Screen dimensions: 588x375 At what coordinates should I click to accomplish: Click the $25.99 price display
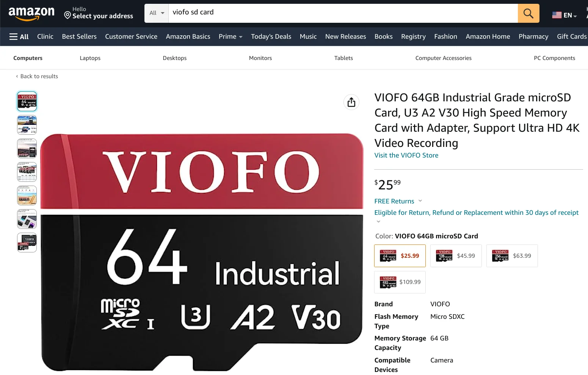point(387,184)
